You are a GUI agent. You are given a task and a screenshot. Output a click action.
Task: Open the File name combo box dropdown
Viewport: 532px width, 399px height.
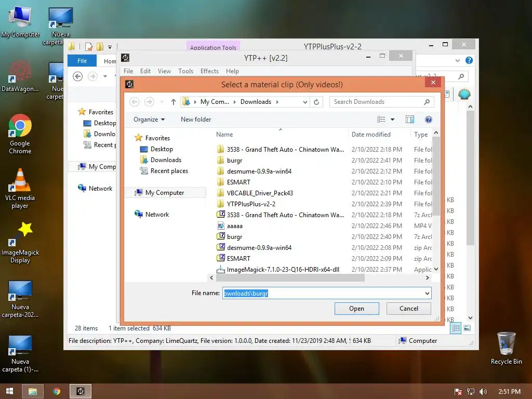pos(427,293)
